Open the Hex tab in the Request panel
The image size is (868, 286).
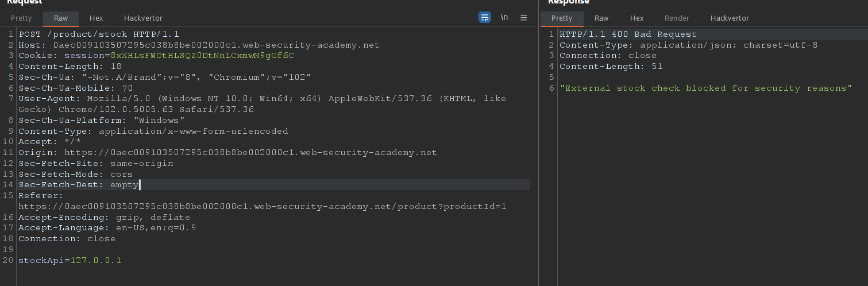(96, 18)
